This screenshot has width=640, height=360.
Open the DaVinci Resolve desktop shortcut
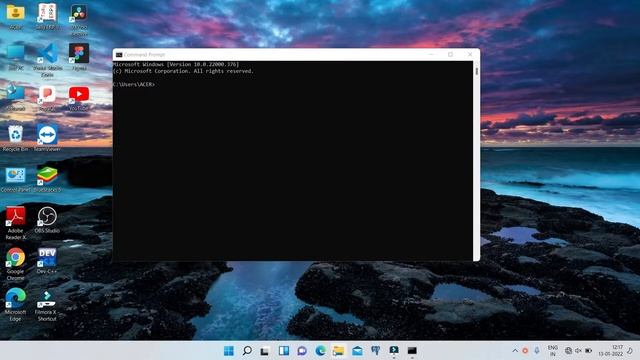click(x=79, y=19)
